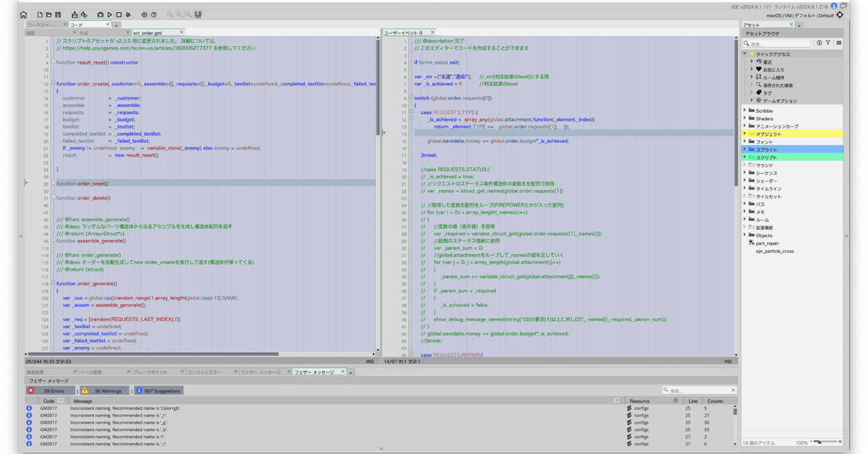868x454 pixels.
Task: Open the Debug run icon
Action: tap(100, 14)
